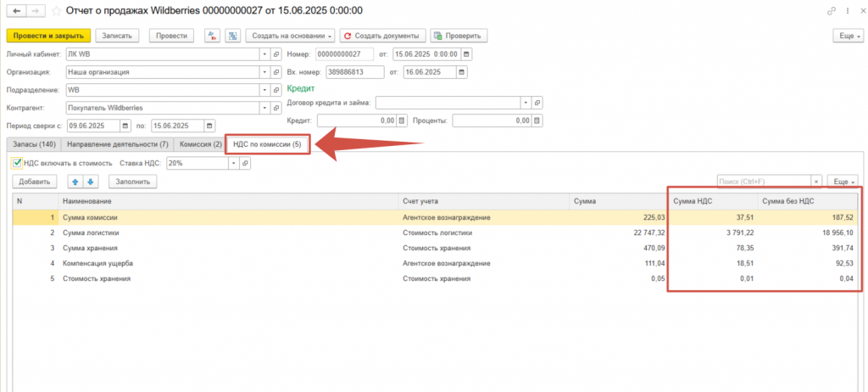Toggle НДС включать в стоимость checkbox
The height and width of the screenshot is (392, 868).
point(18,163)
